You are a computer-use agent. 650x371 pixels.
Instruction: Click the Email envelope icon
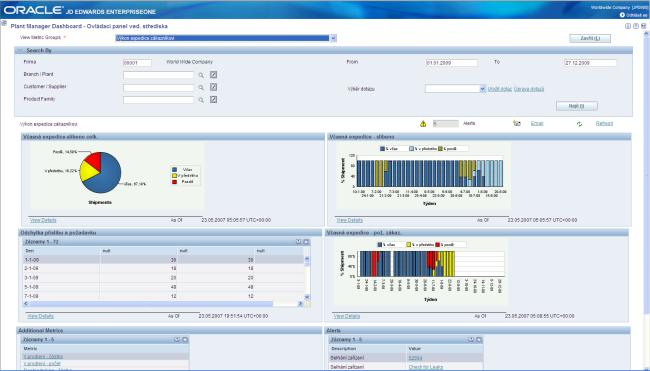pos(517,124)
